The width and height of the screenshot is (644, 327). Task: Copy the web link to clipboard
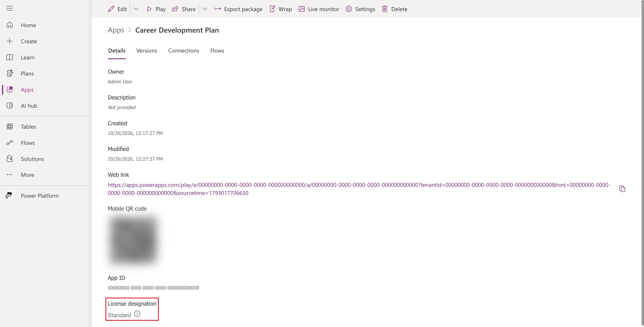[x=622, y=189]
